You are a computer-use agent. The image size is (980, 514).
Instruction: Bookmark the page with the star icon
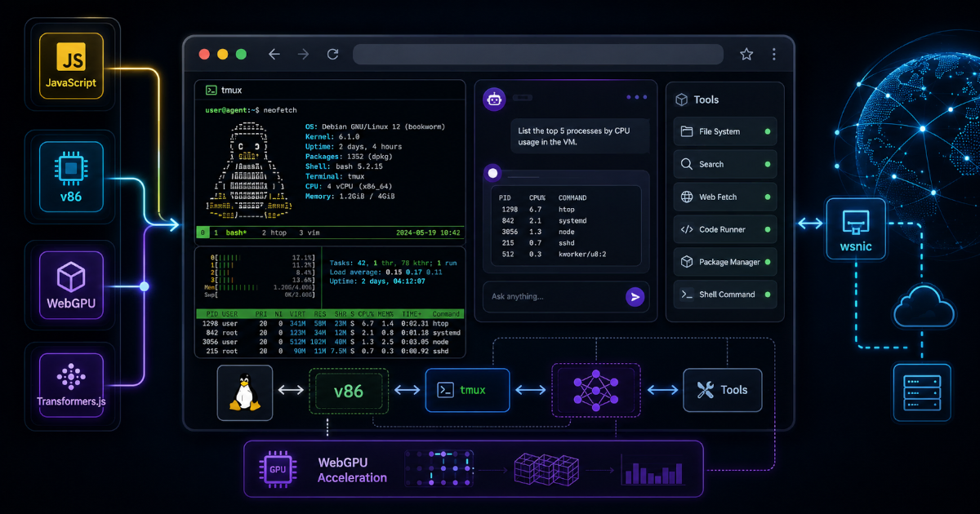[746, 54]
